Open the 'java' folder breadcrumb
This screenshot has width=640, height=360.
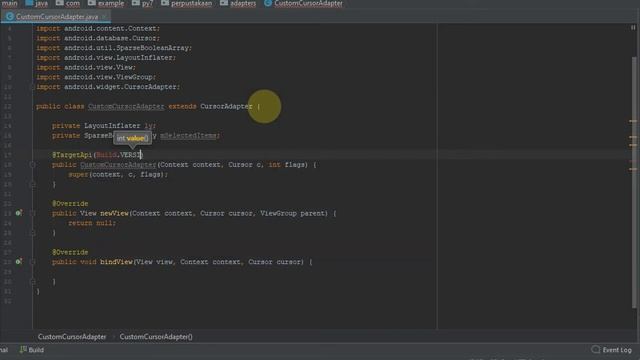point(37,4)
